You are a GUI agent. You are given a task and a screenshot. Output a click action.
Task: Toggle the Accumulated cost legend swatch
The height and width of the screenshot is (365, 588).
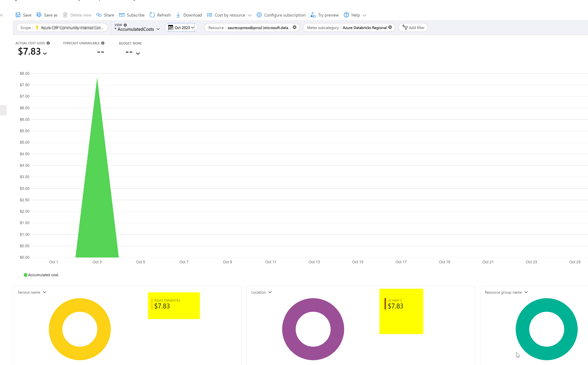(26, 275)
